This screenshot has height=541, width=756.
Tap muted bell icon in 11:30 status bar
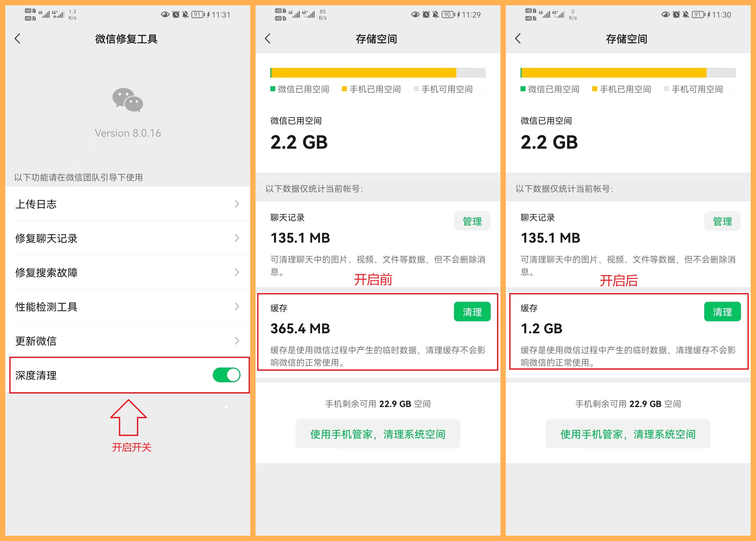click(686, 15)
